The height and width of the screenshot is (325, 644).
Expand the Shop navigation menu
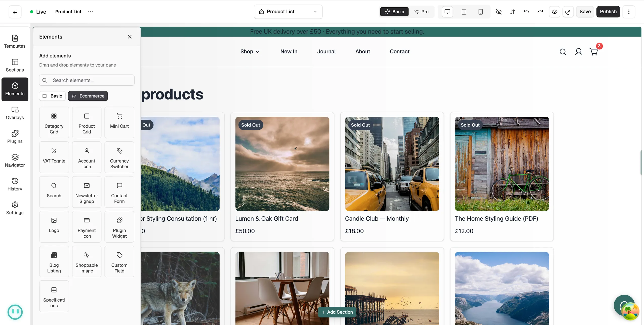pyautogui.click(x=250, y=51)
